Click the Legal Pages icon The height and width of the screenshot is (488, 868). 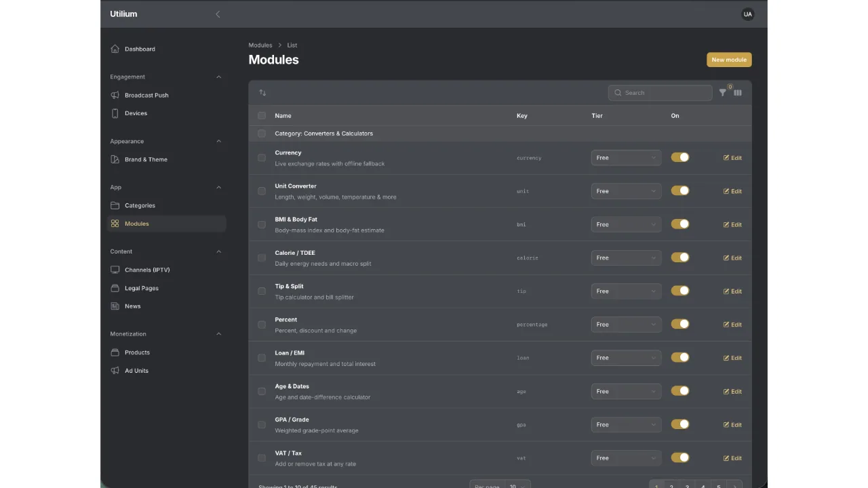coord(115,288)
